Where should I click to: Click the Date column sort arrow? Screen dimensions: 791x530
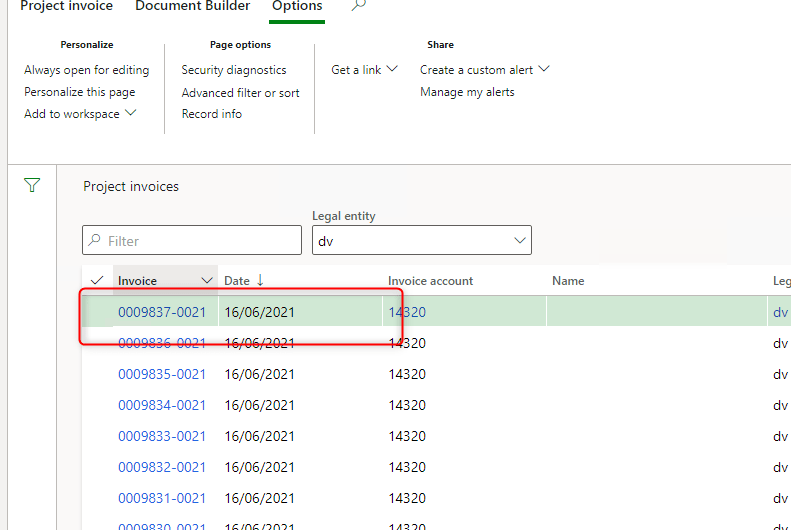(x=260, y=281)
